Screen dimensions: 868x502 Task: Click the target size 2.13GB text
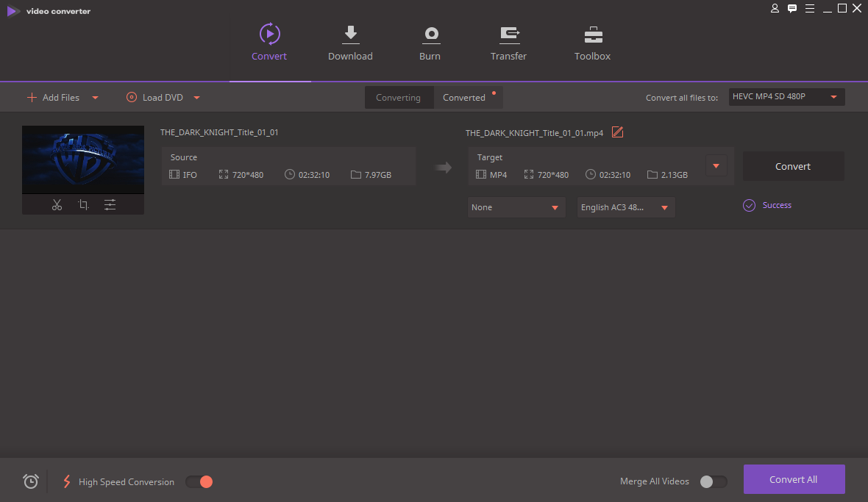tap(675, 175)
